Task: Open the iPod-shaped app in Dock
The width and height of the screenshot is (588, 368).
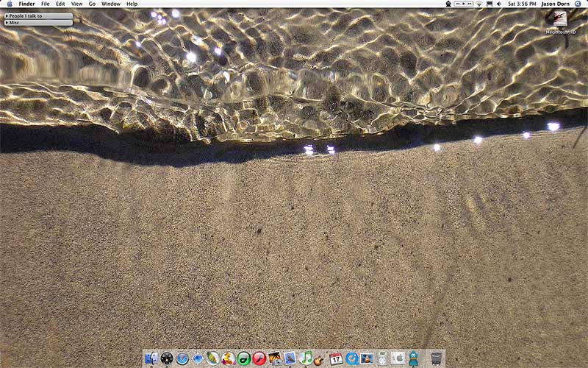Action: click(x=382, y=358)
